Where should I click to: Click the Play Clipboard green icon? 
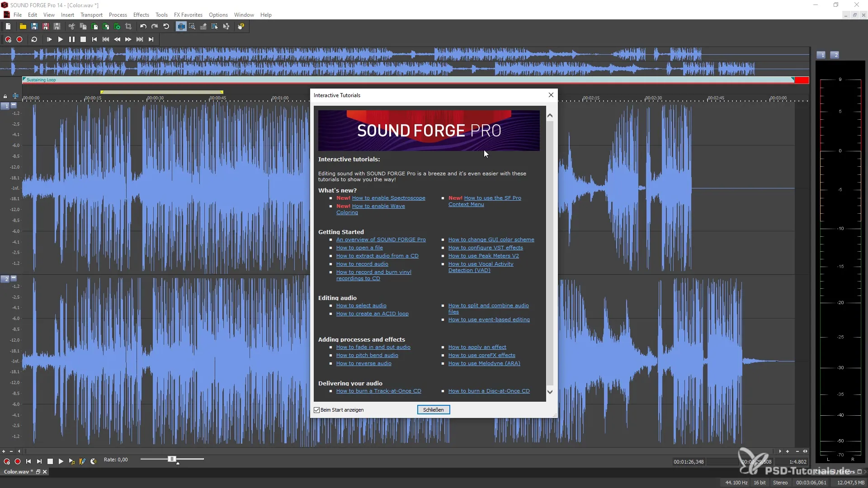117,27
